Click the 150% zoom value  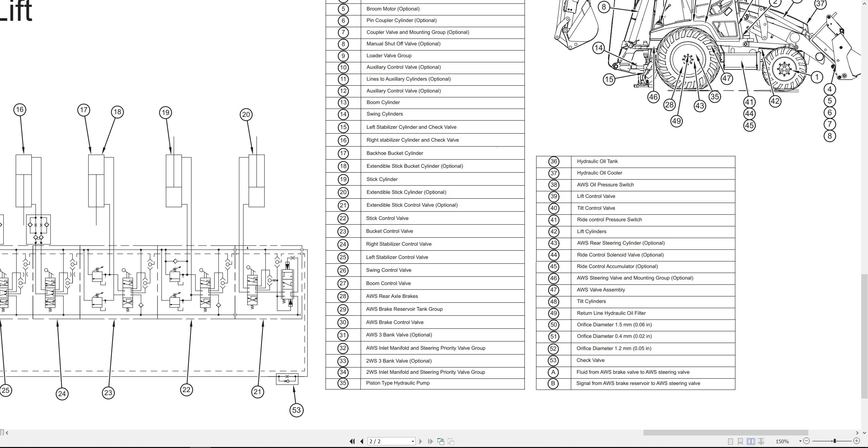782,441
